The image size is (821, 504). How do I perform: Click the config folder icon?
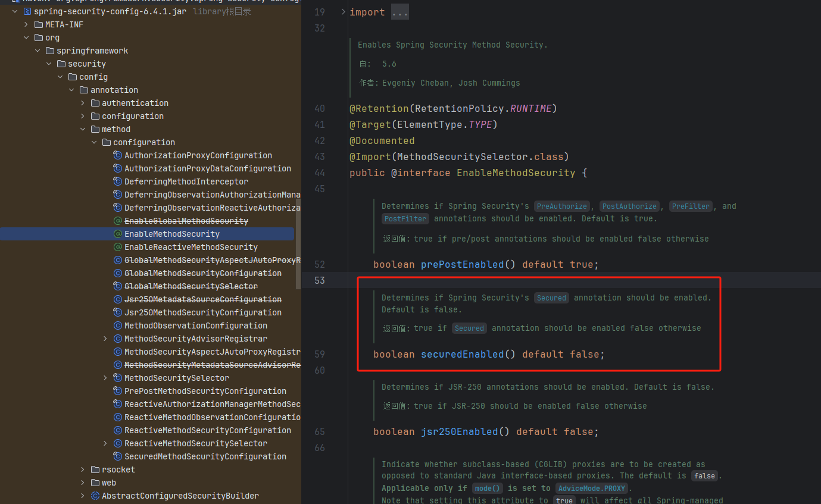click(x=73, y=77)
